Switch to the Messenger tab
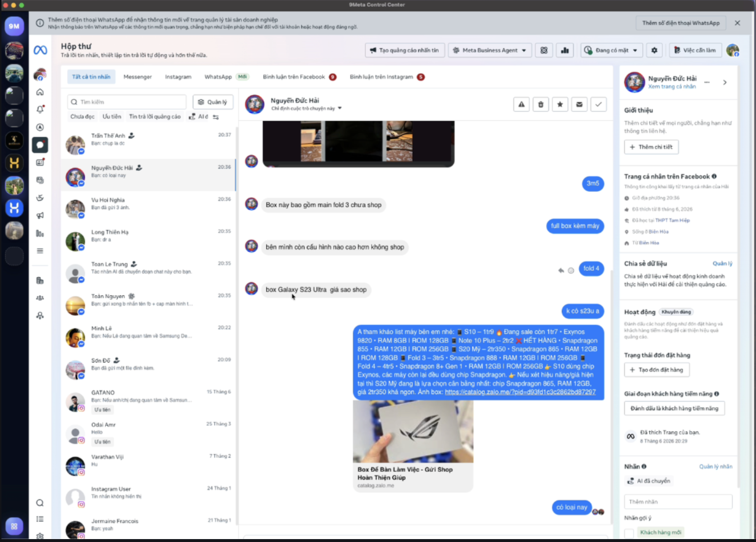This screenshot has width=756, height=542. pos(138,77)
